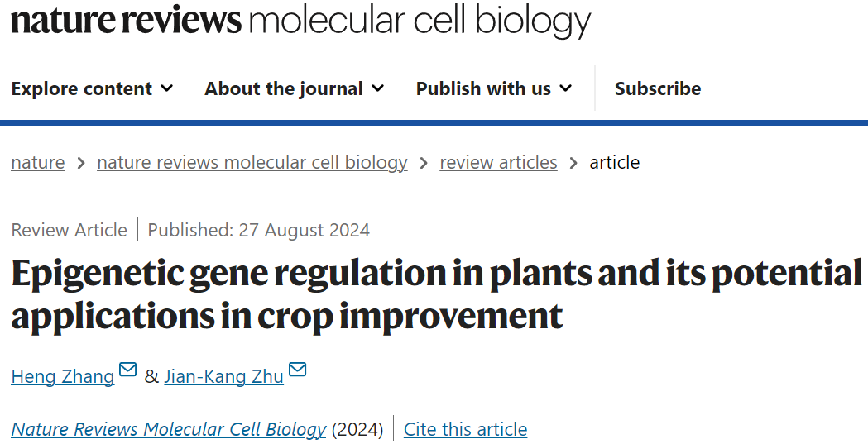This screenshot has width=868, height=444.
Task: Click the Nature Reviews Molecular Cell Biology logo
Action: [300, 21]
